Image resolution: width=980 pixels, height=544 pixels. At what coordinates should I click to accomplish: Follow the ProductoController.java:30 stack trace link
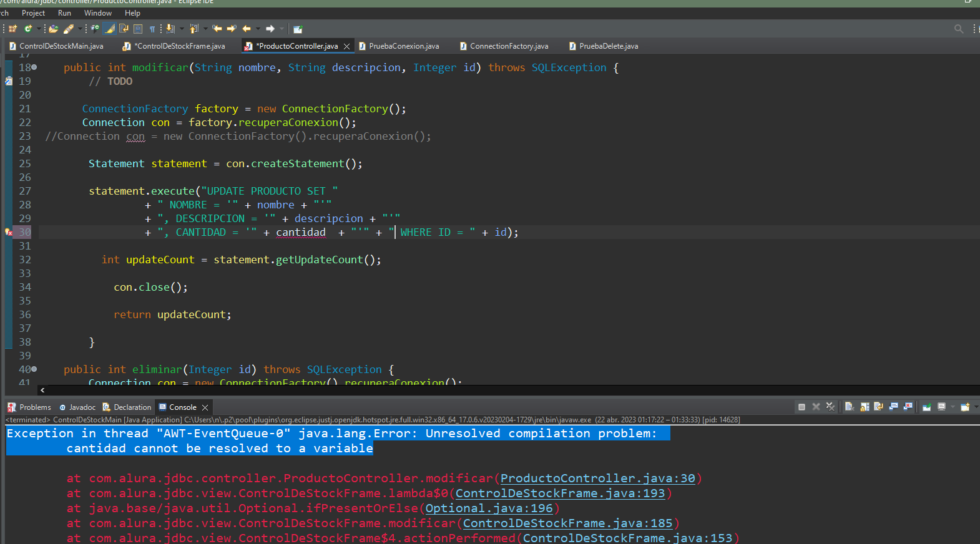[597, 478]
